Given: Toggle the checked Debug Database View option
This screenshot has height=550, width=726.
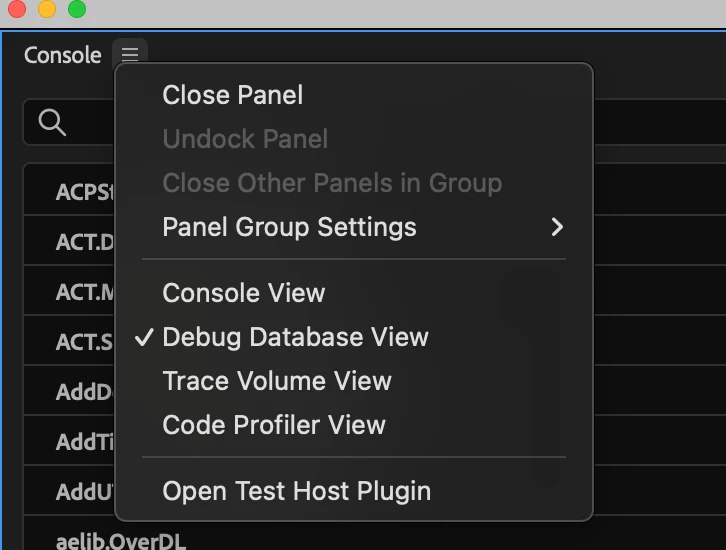Looking at the screenshot, I should (295, 338).
